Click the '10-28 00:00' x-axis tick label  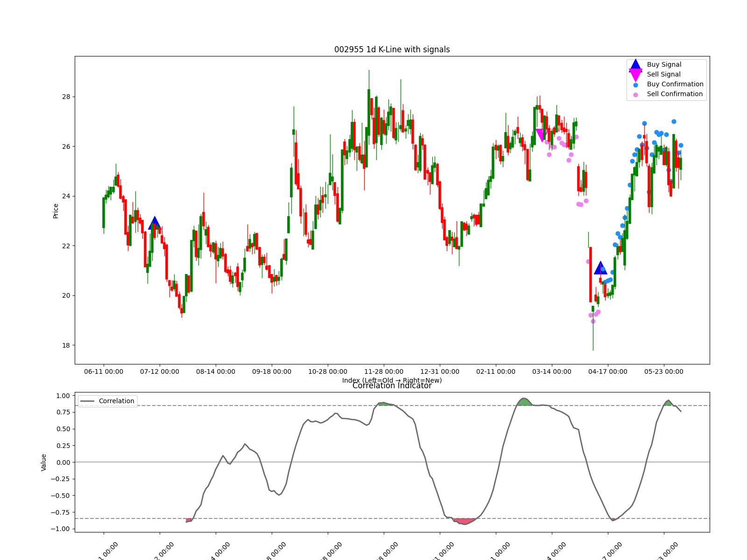328,371
